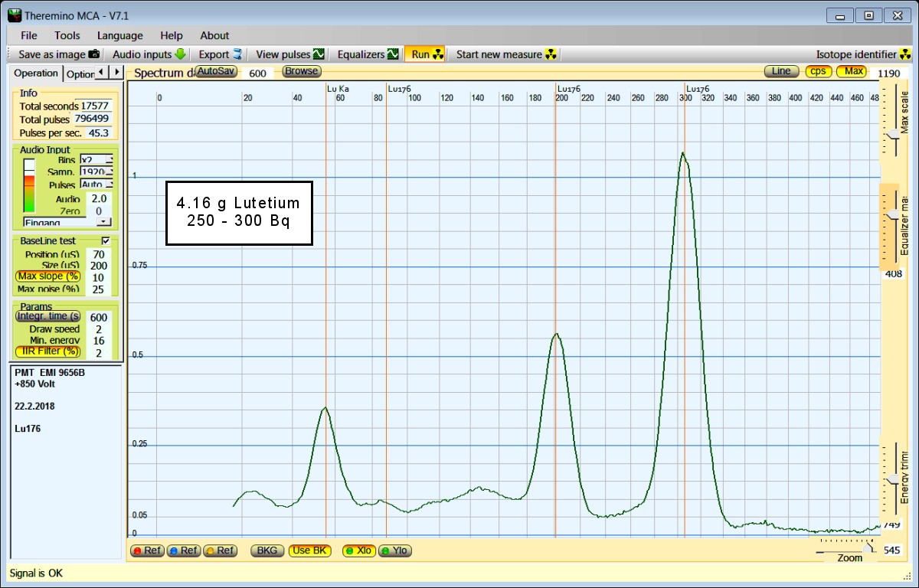Click Start new measure
Viewport: 919px width, 588px height.
506,54
